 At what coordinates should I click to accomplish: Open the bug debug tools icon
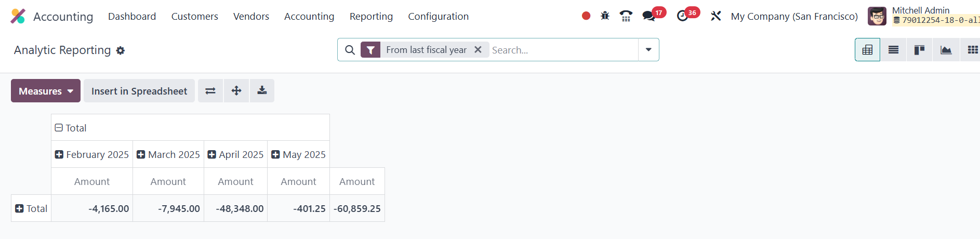click(605, 16)
